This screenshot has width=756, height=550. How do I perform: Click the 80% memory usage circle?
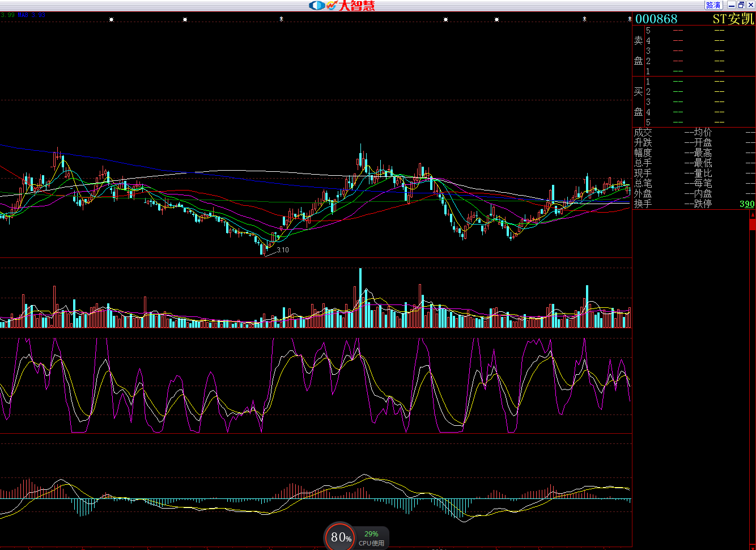click(340, 537)
